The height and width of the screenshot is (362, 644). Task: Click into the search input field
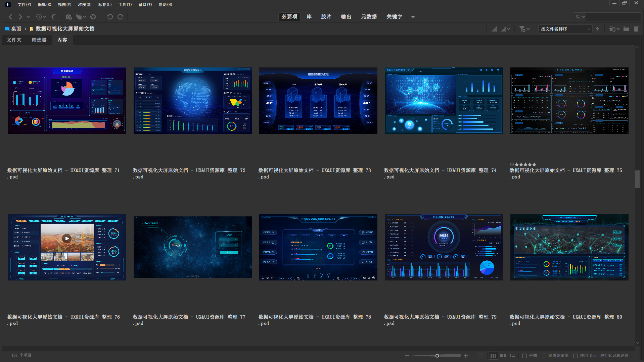[x=613, y=17]
